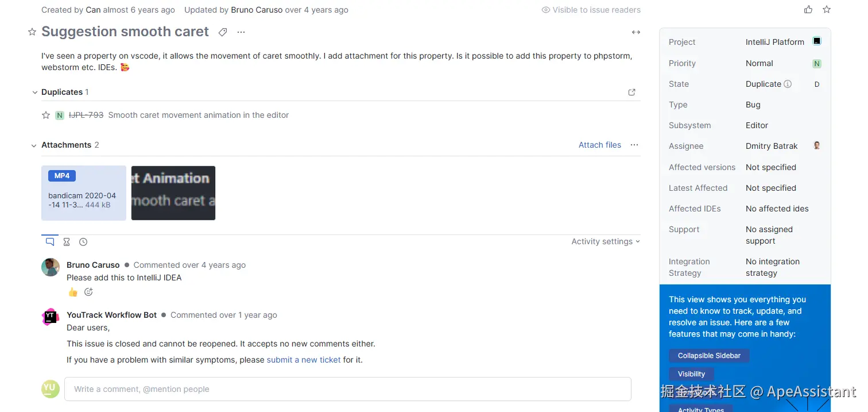Click the thumbs-up vote icon at top right

click(x=808, y=10)
